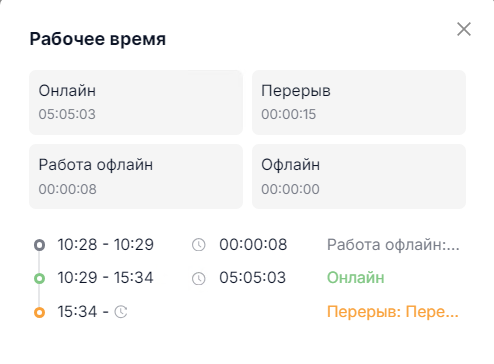Image resolution: width=494 pixels, height=364 pixels.
Task: Click the 10:29 - 15:34 time range
Action: [x=105, y=278]
